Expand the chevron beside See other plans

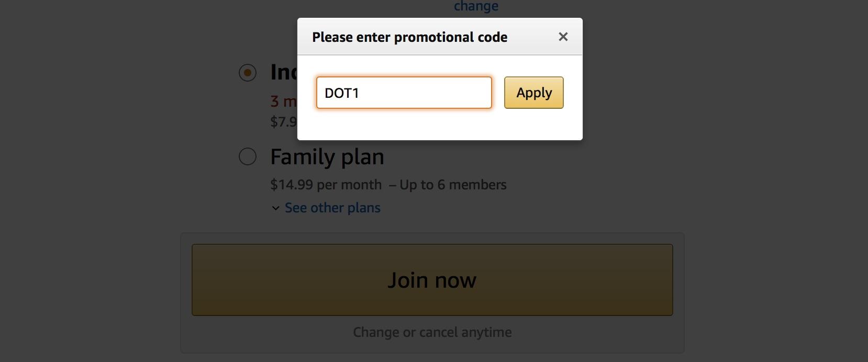point(275,208)
